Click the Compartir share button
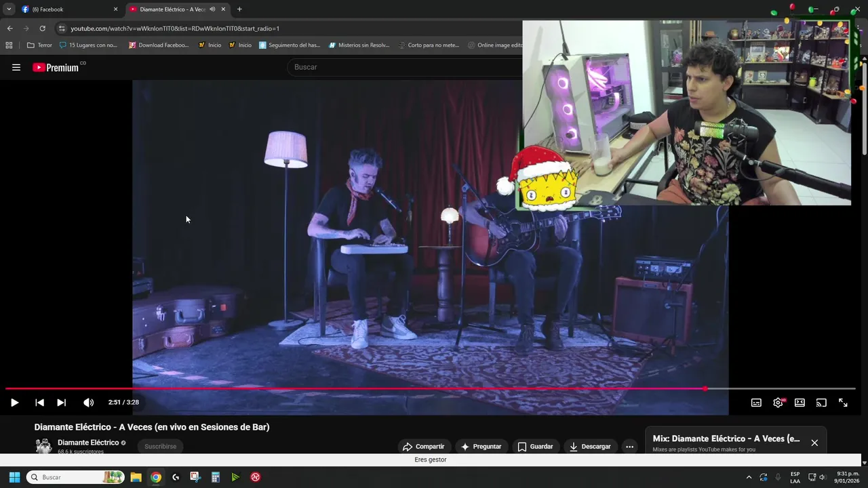Image resolution: width=868 pixels, height=488 pixels. click(423, 447)
